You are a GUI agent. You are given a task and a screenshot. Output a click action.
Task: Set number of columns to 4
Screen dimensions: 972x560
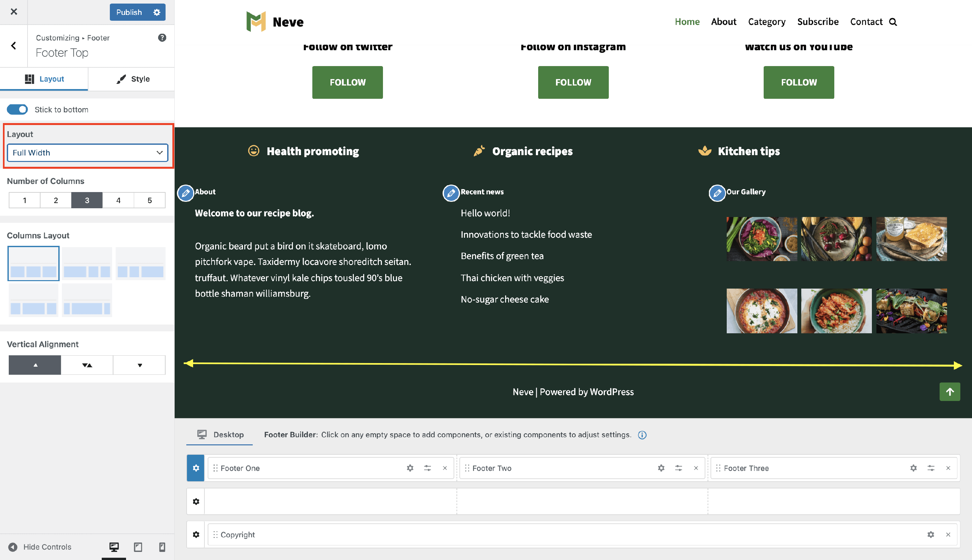coord(118,200)
